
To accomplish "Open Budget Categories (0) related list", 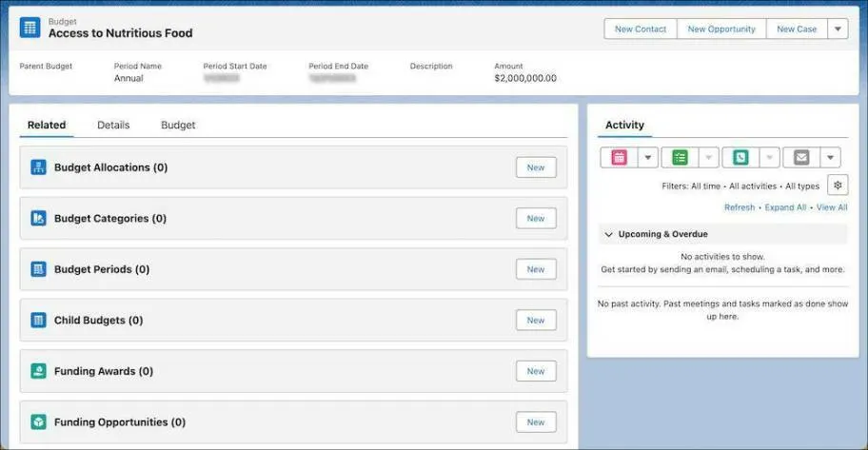I will pos(110,218).
